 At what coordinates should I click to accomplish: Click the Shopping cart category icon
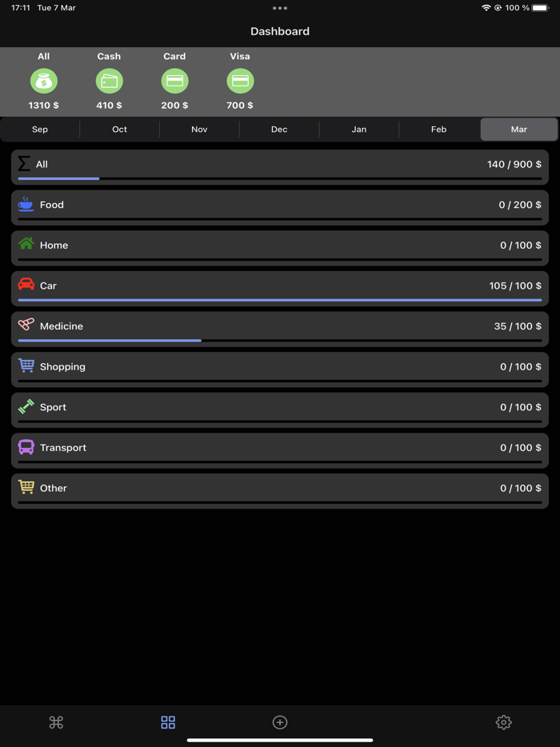pos(26,366)
